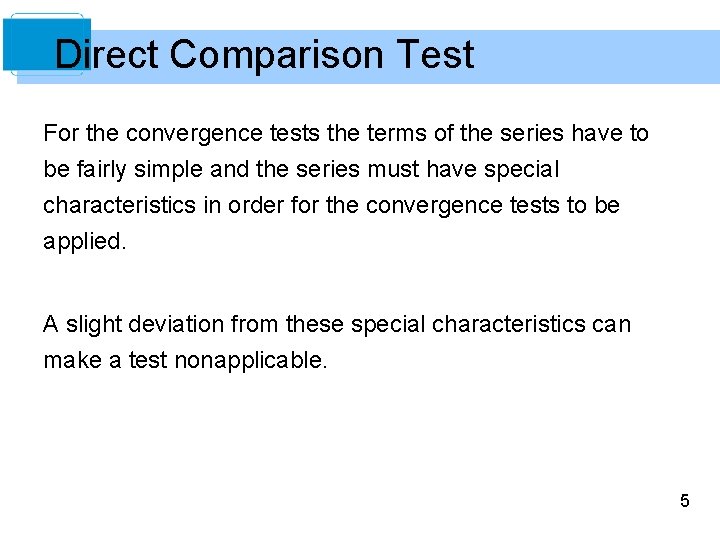Click the slide title 'Direct Comparison Test'
The width and height of the screenshot is (720, 540).
click(264, 54)
